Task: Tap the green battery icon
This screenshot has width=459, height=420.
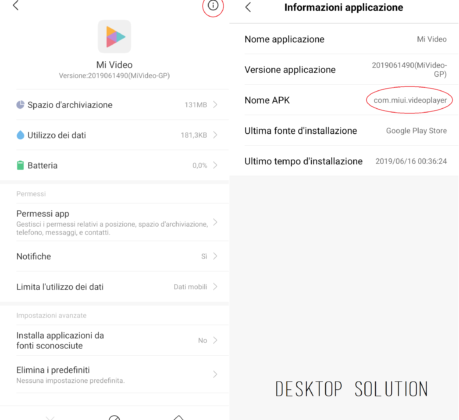Action: coord(20,165)
